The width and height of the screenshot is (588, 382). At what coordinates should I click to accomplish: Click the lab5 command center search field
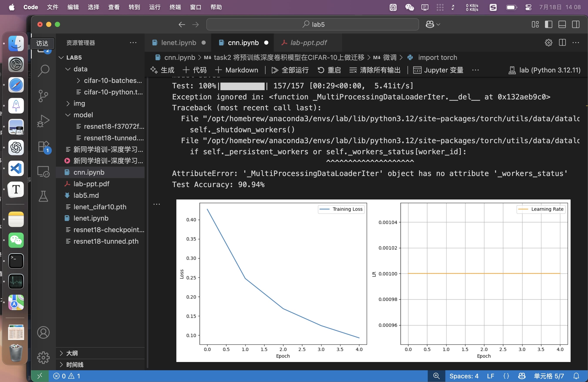pos(312,24)
